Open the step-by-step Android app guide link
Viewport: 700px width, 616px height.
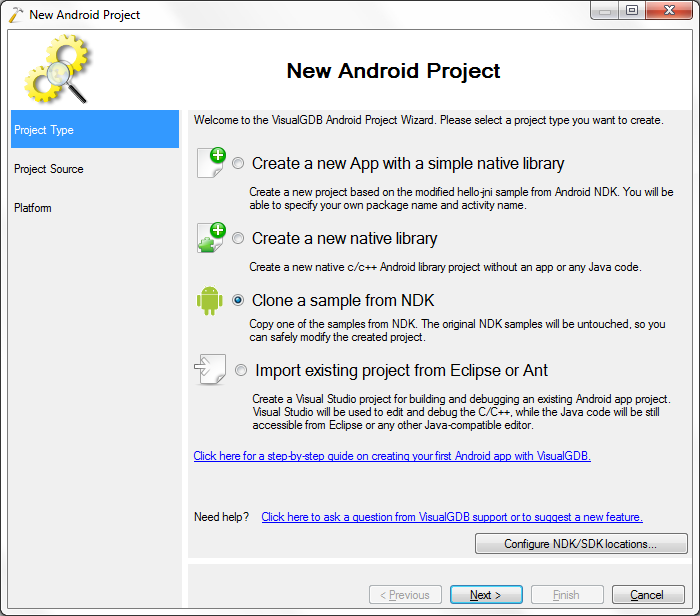[x=392, y=456]
